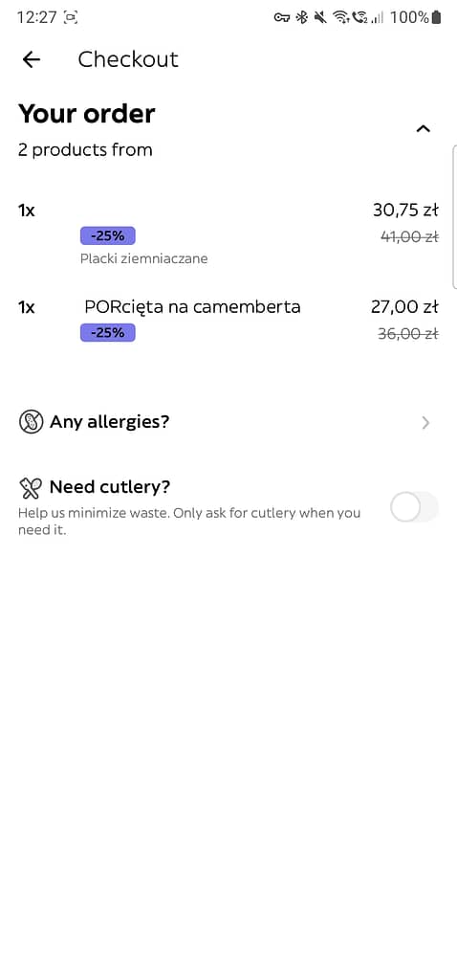Tap the VPN key status icon
Screen dimensions: 457x980
282,17
